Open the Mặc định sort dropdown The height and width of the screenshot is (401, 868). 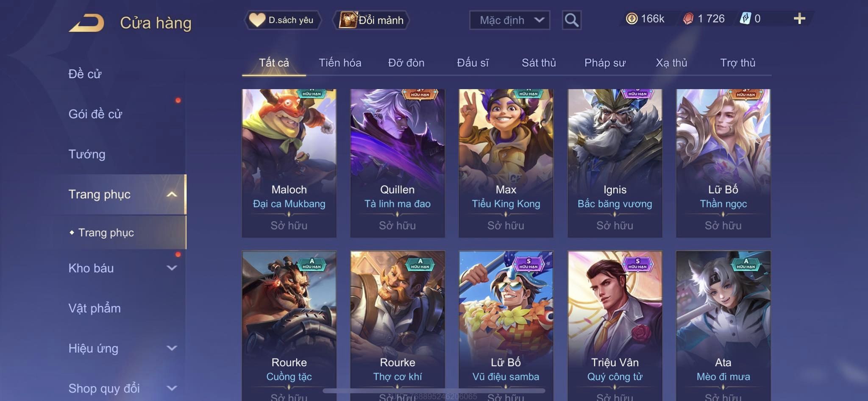coord(509,20)
